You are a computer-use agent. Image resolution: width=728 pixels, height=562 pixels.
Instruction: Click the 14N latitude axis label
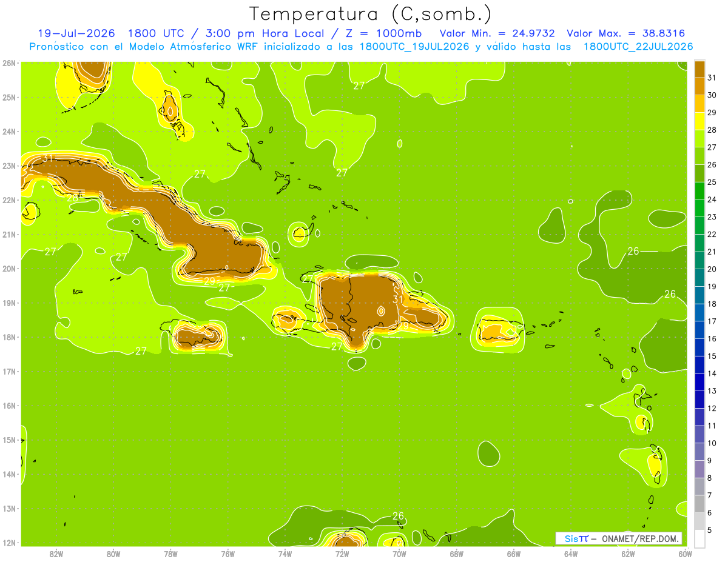(9, 474)
